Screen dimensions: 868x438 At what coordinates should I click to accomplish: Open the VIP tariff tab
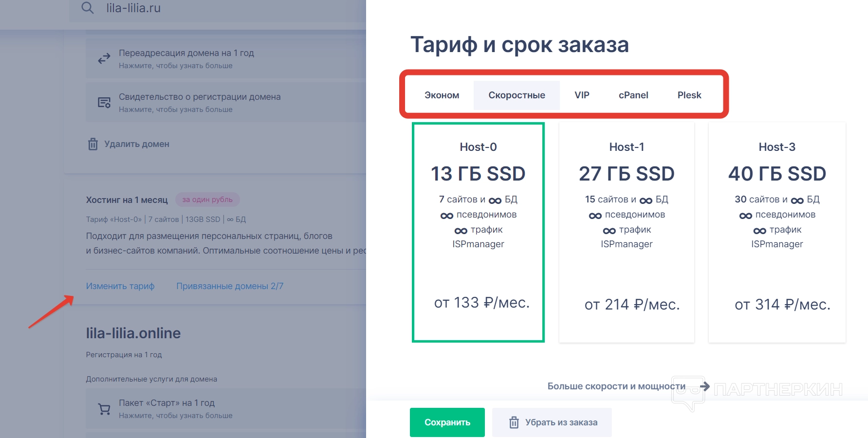coord(582,95)
